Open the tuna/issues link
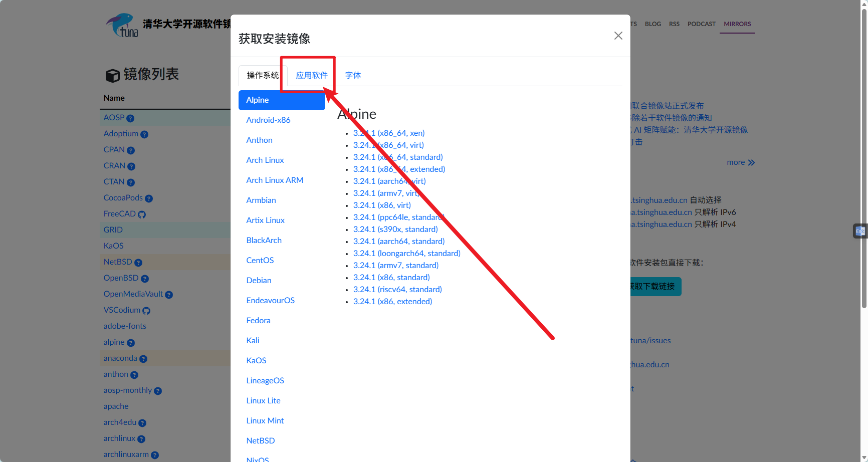 point(650,341)
